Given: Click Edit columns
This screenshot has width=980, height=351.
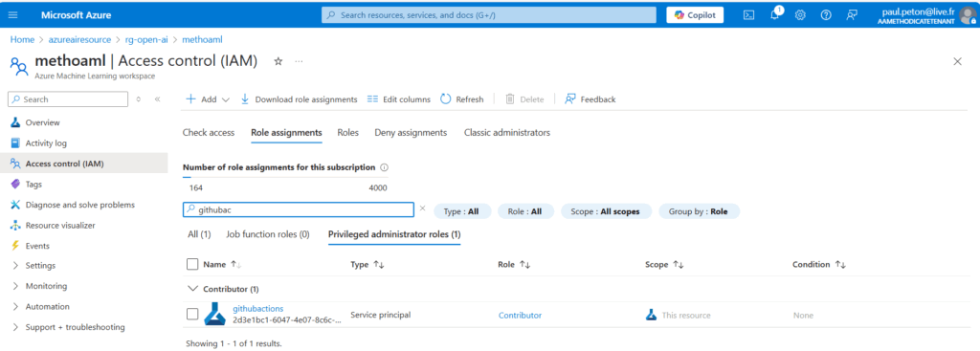Looking at the screenshot, I should pos(399,99).
